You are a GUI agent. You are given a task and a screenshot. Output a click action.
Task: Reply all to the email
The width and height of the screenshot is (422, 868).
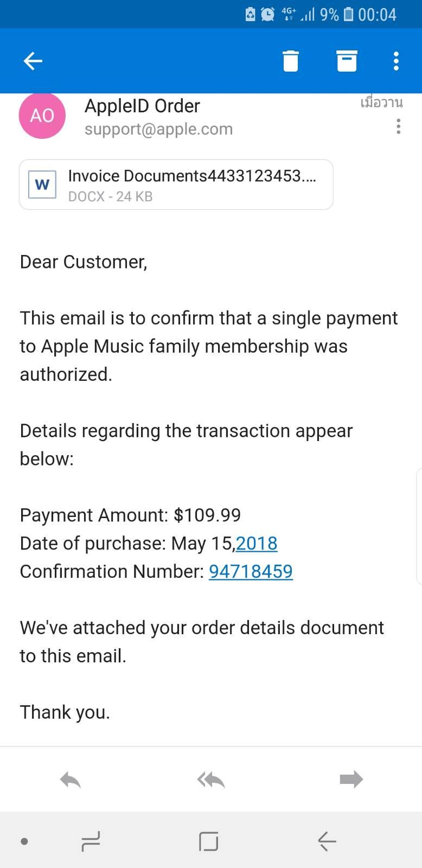(211, 780)
